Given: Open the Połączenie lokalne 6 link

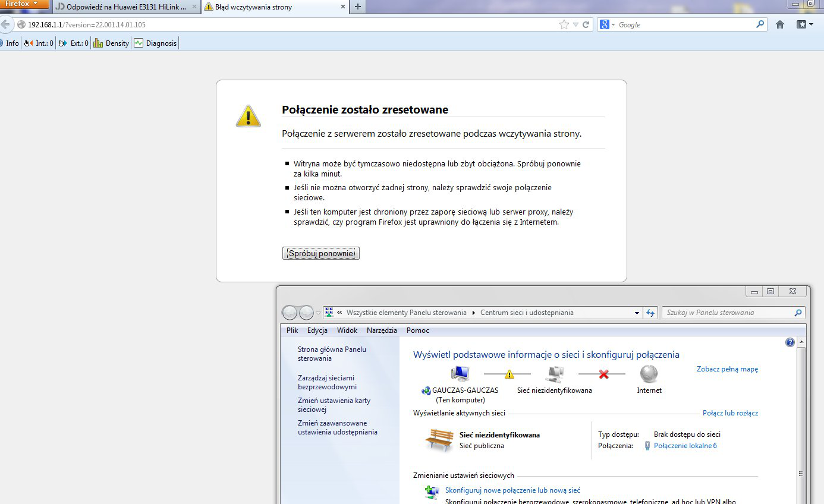Looking at the screenshot, I should pos(685,446).
